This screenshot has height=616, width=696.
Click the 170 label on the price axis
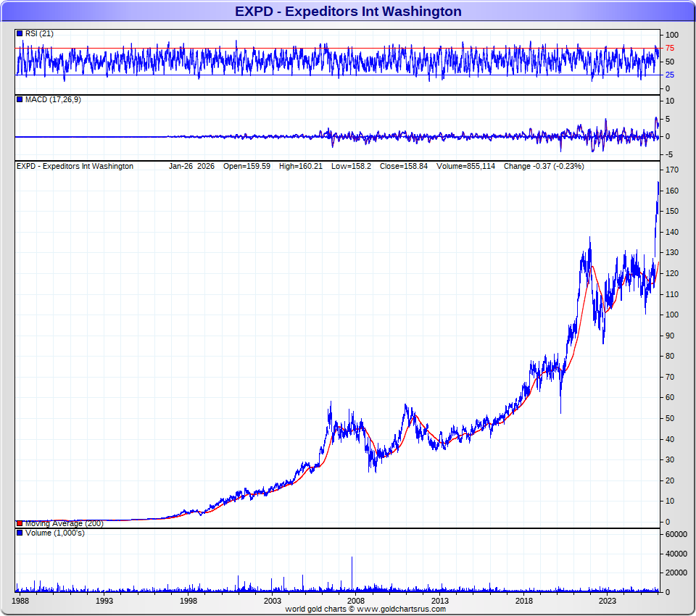pyautogui.click(x=671, y=170)
